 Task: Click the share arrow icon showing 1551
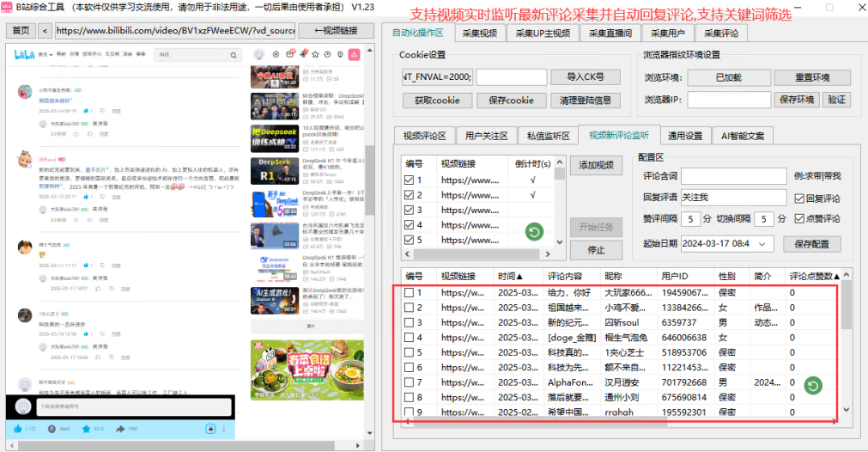[x=120, y=429]
